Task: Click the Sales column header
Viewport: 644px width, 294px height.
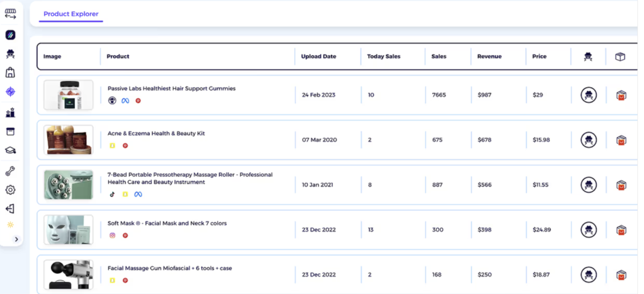Action: tap(438, 57)
